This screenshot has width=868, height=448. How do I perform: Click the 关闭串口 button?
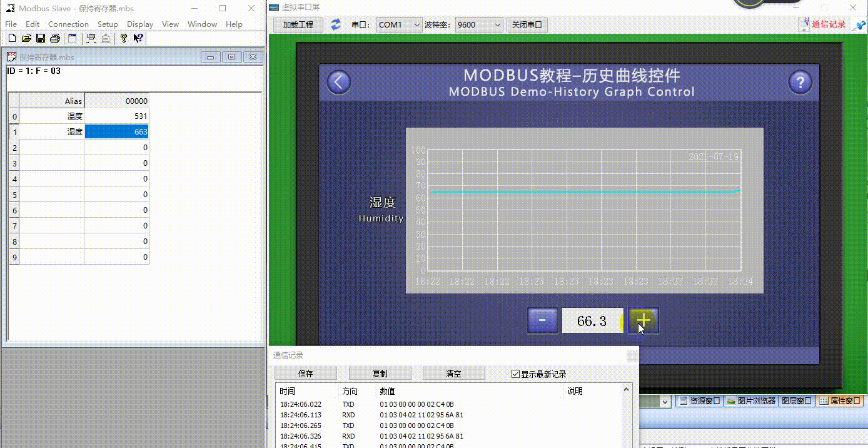click(x=527, y=25)
